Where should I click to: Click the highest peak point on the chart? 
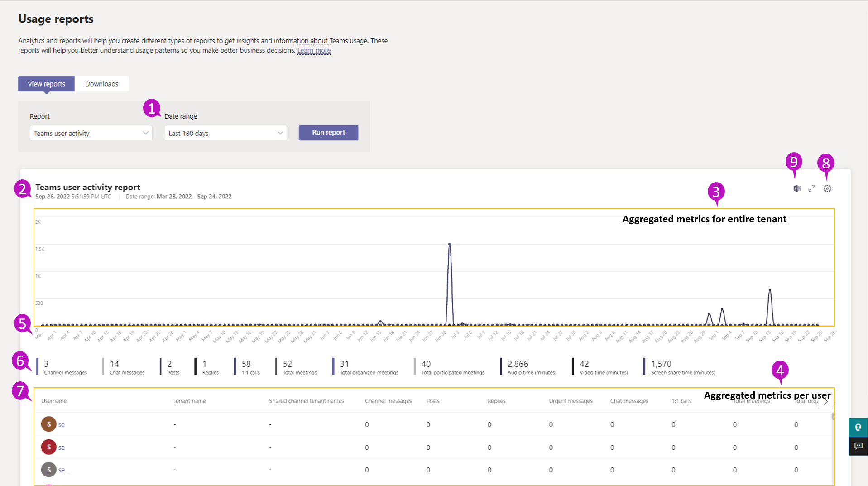(449, 244)
